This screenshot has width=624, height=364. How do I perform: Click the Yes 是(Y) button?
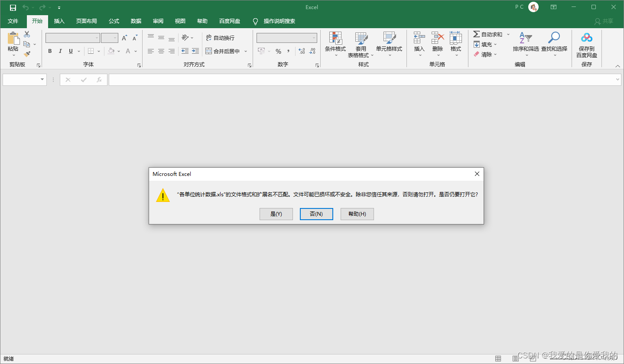[x=276, y=214]
